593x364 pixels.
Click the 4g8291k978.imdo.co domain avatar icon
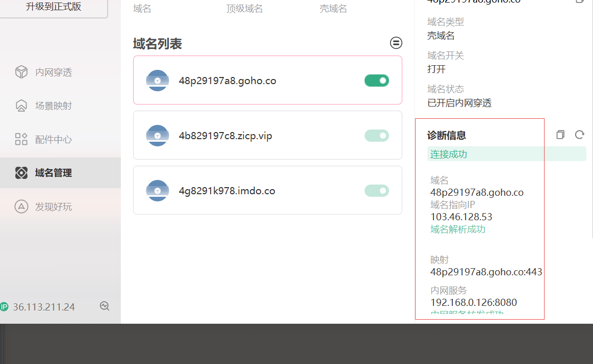(x=158, y=191)
